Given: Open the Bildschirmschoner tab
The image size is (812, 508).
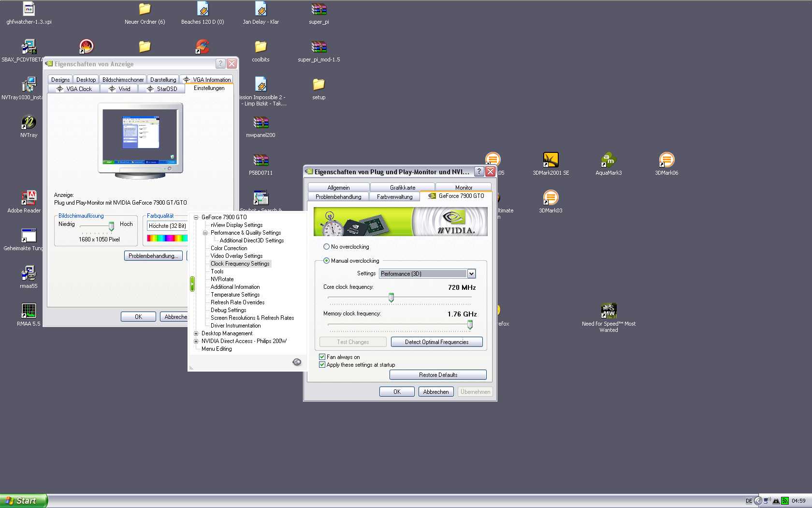Looking at the screenshot, I should 123,80.
